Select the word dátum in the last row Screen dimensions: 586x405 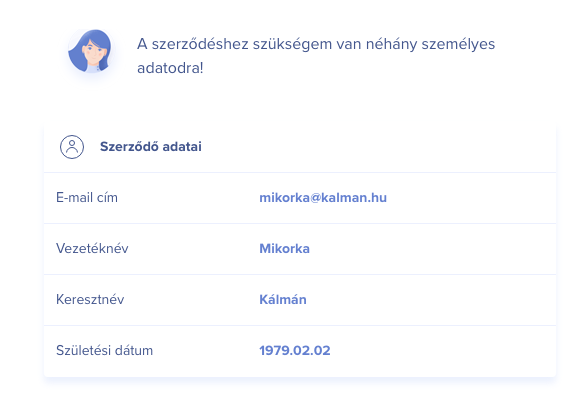pyautogui.click(x=134, y=350)
